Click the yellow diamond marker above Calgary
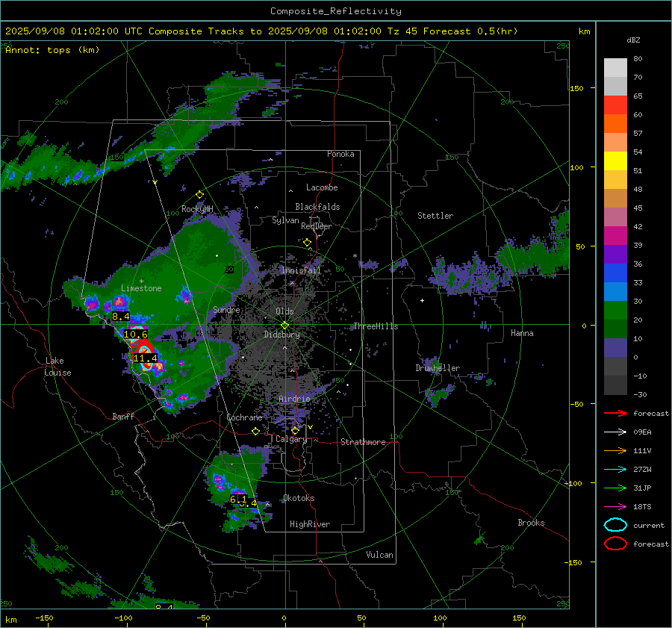Screen dimensions: 672x628 pos(295,430)
